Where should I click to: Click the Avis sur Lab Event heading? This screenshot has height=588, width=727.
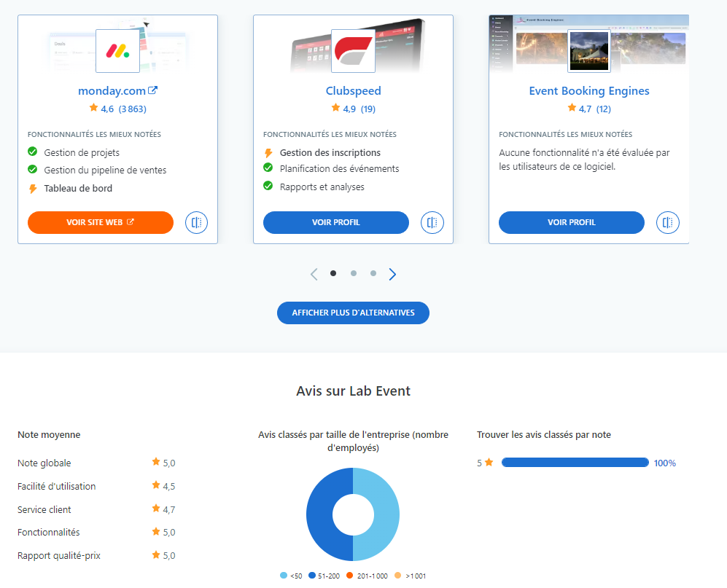click(354, 391)
